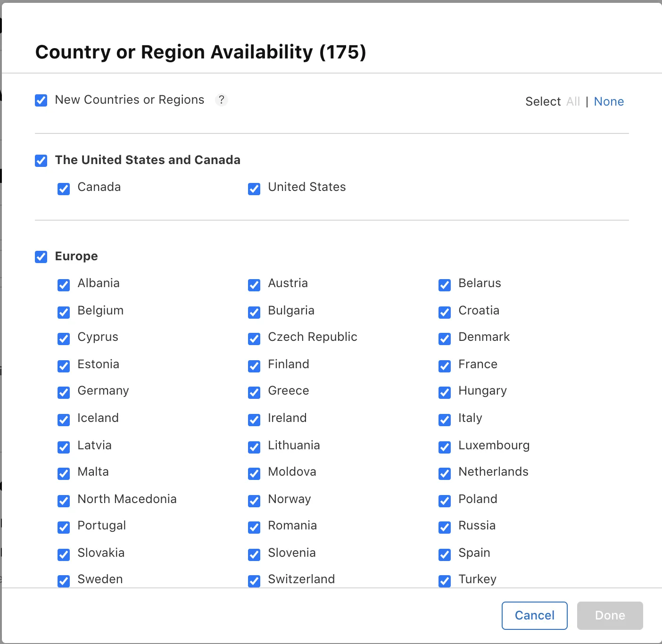Toggle the Russia checkbox
Image resolution: width=662 pixels, height=644 pixels.
point(445,528)
